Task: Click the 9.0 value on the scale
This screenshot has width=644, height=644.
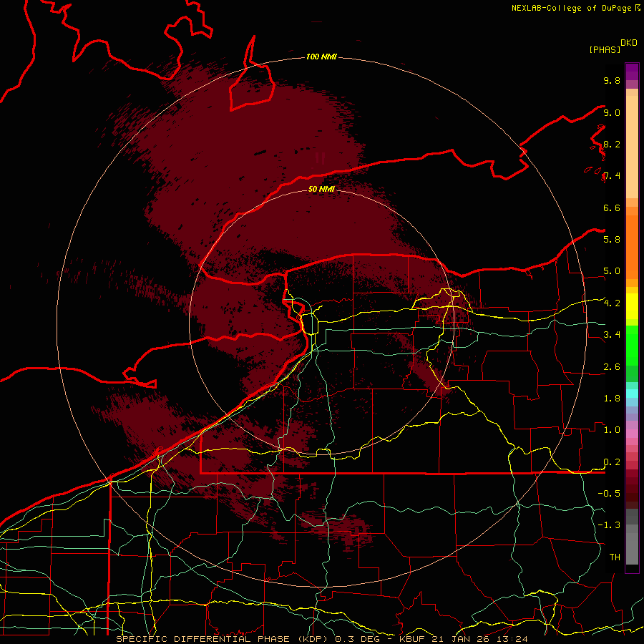Action: [x=612, y=112]
